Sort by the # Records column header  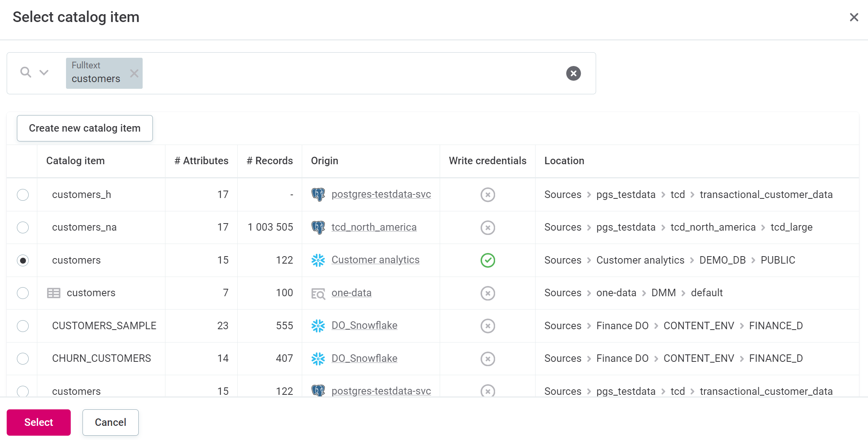coord(270,161)
